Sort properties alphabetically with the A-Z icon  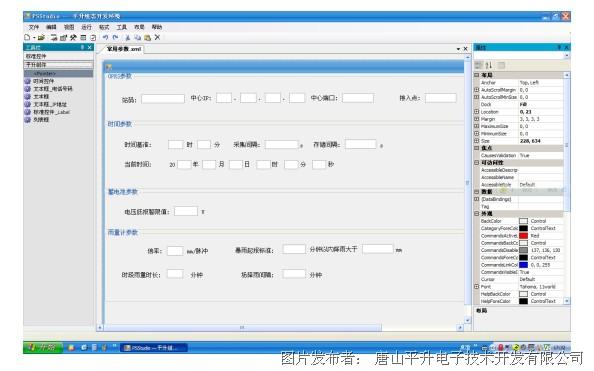pos(489,65)
